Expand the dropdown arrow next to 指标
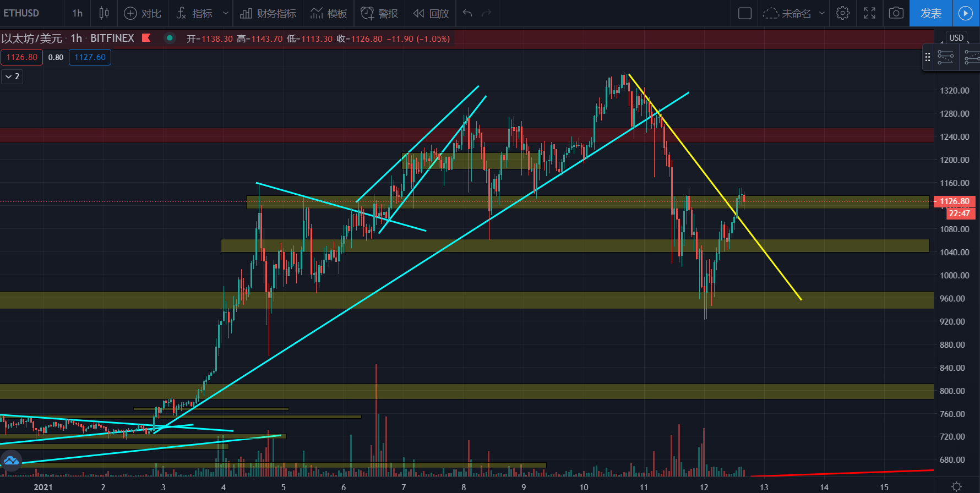 point(225,13)
